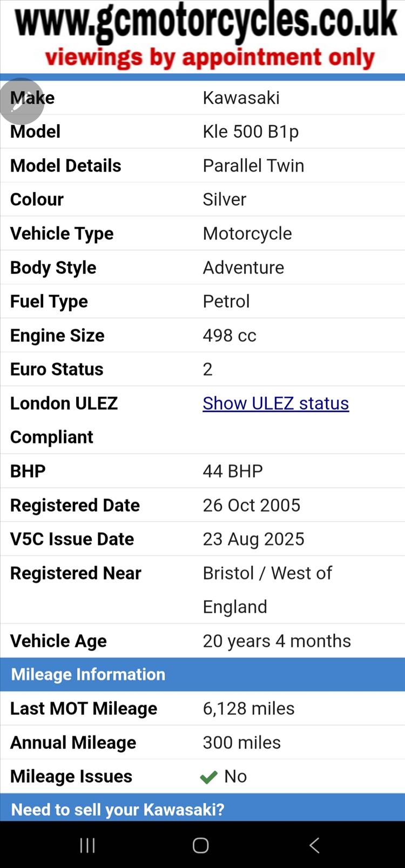Image resolution: width=405 pixels, height=868 pixels.
Task: Tap the V5C Issue Date 23 Aug 2025 value
Action: [253, 539]
